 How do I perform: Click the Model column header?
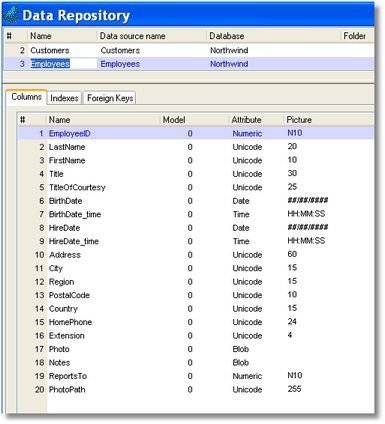click(x=174, y=120)
